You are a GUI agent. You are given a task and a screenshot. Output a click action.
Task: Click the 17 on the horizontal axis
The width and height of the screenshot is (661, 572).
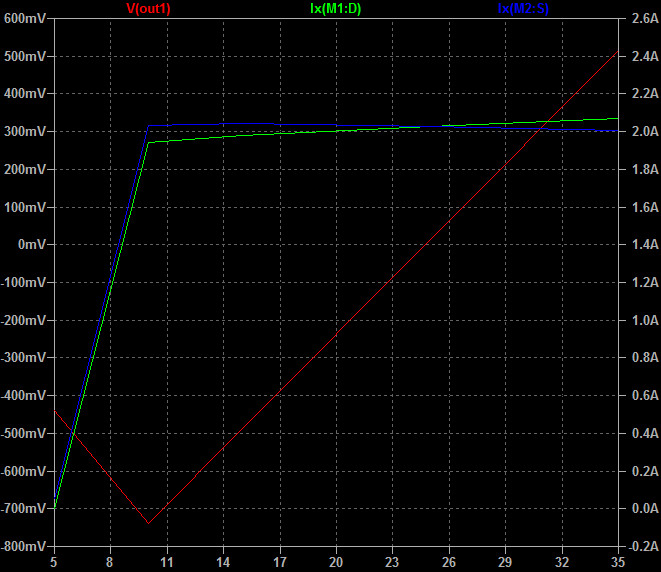[x=280, y=562]
